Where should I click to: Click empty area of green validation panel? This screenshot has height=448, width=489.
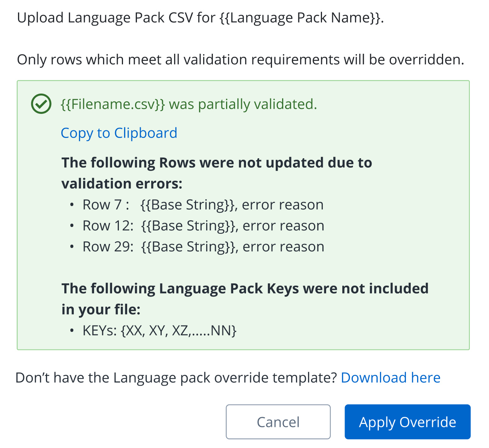pyautogui.click(x=395, y=226)
